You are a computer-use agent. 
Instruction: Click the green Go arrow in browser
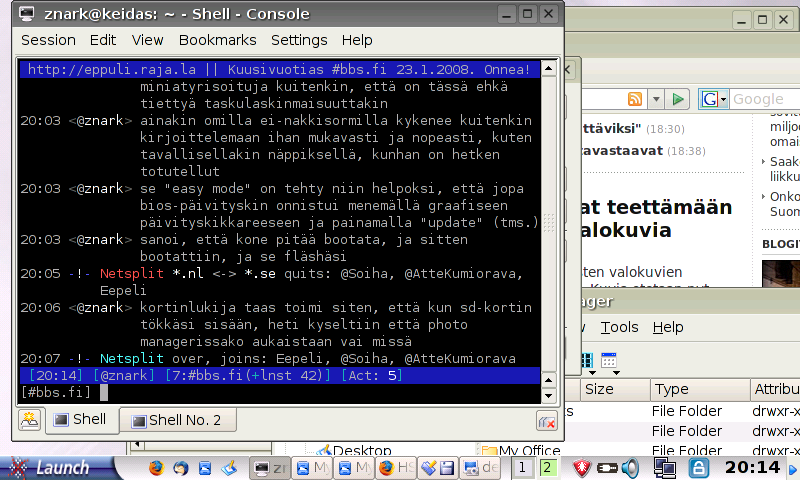click(678, 99)
